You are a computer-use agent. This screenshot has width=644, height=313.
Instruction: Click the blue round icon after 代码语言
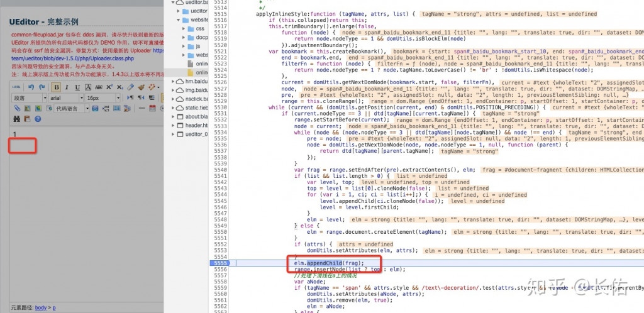95,108
